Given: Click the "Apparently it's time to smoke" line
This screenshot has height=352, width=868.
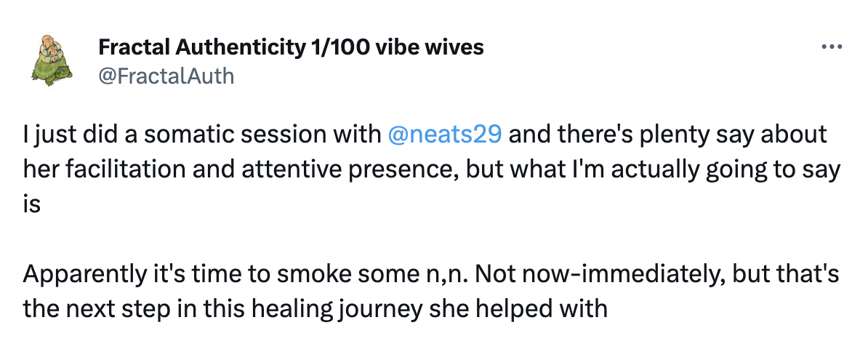Looking at the screenshot, I should pos(430,274).
